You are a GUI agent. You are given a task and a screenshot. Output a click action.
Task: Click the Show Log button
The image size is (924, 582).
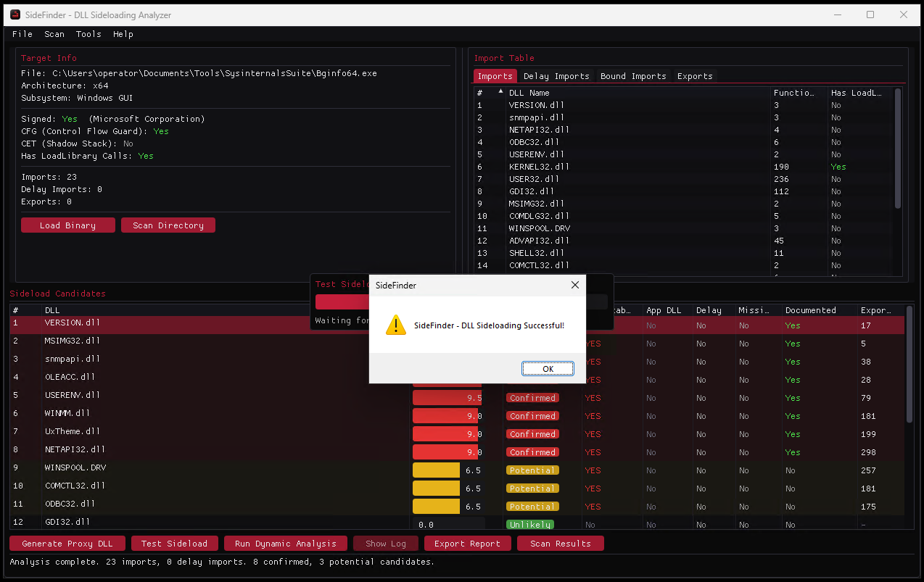(x=386, y=544)
